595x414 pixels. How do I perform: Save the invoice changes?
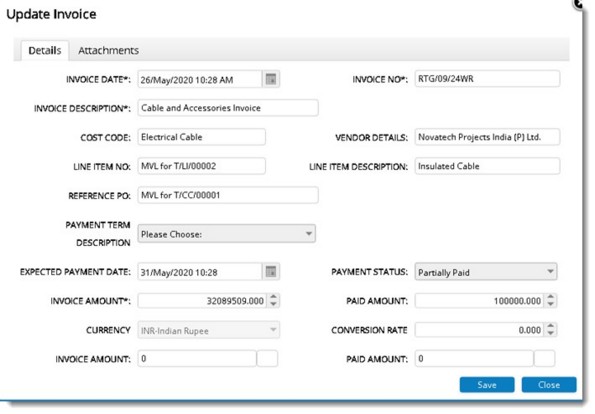tap(487, 385)
